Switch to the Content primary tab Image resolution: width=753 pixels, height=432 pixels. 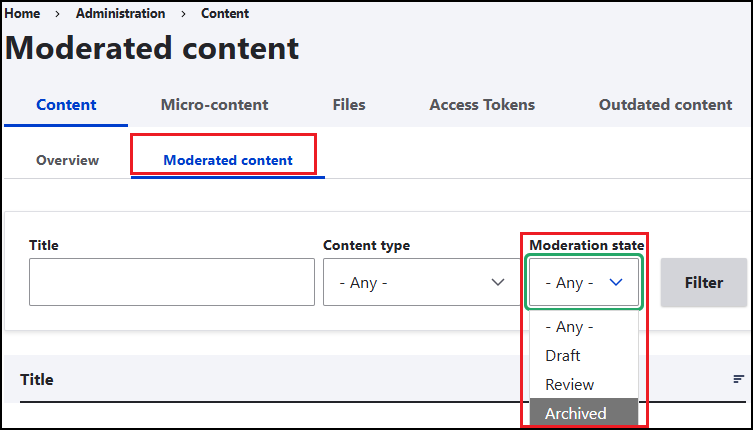(x=66, y=105)
